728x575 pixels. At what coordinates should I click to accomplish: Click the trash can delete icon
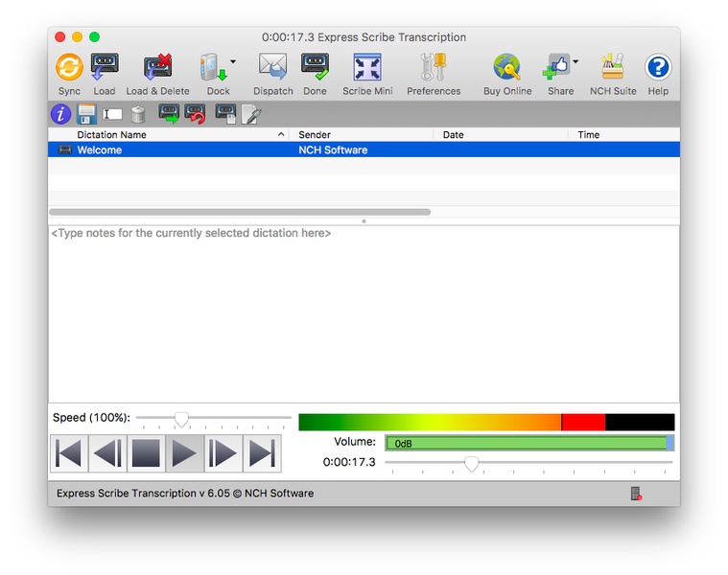point(138,114)
